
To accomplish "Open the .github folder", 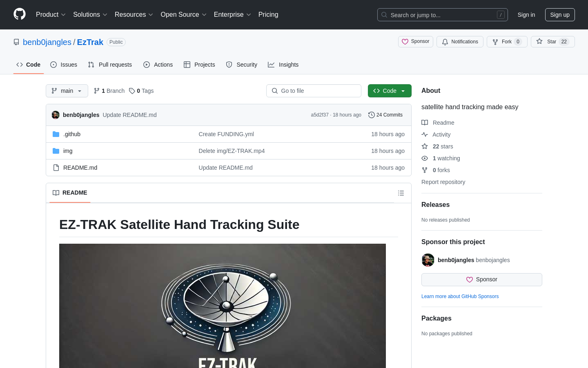I will (x=72, y=134).
